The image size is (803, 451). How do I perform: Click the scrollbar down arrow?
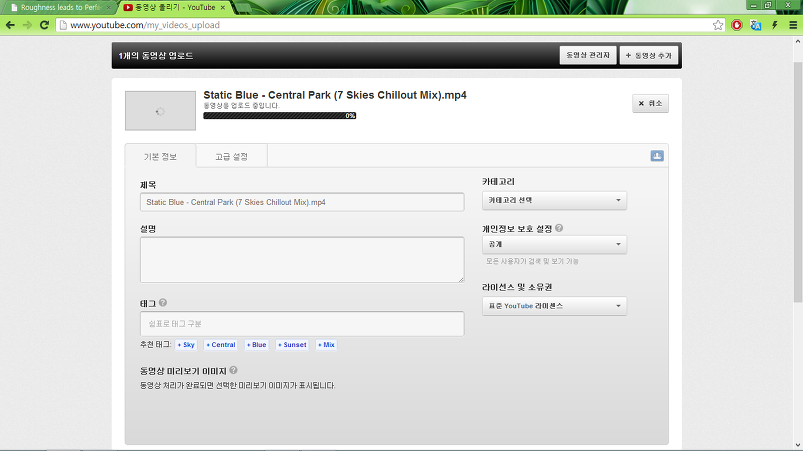(798, 445)
